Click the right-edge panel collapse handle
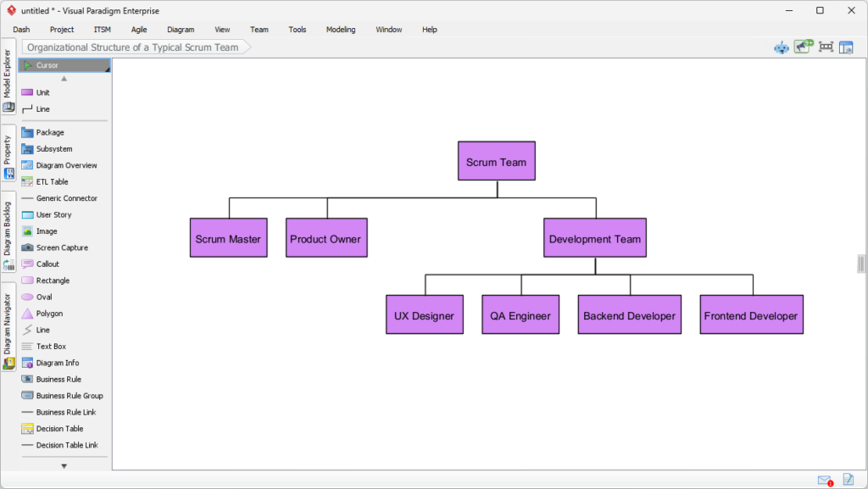Viewport: 868px width, 489px height. (861, 264)
